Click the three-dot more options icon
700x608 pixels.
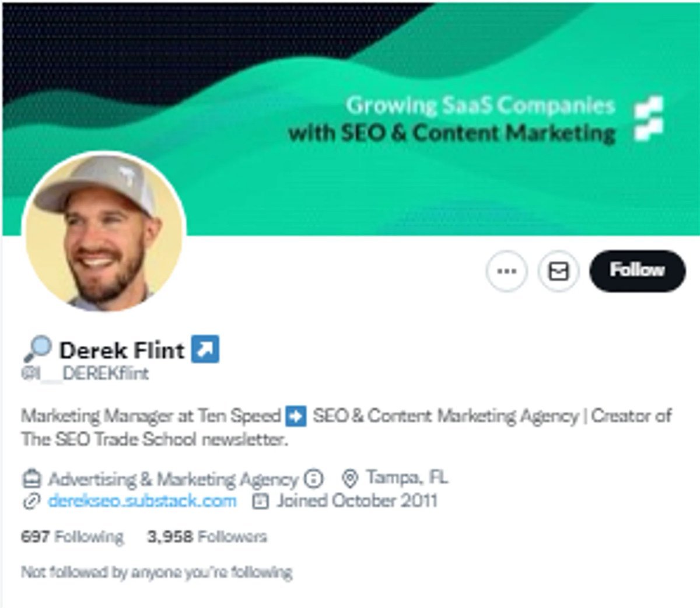(506, 271)
